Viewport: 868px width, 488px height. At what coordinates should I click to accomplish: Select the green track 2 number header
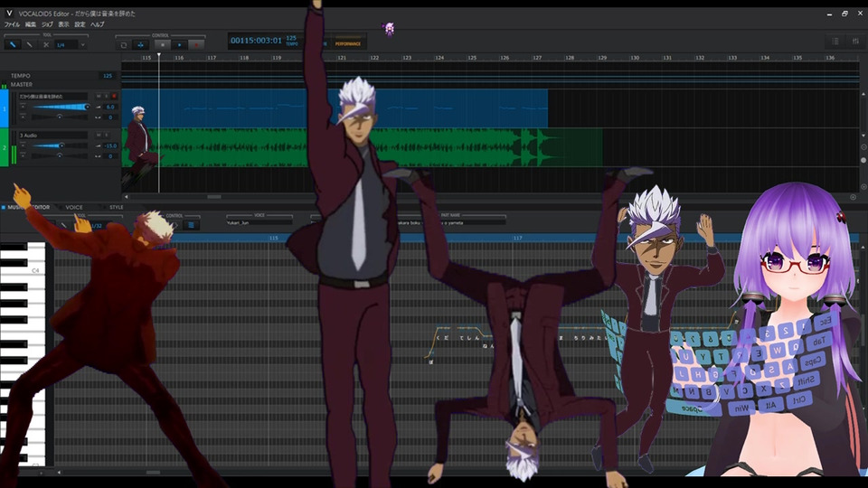(x=4, y=147)
